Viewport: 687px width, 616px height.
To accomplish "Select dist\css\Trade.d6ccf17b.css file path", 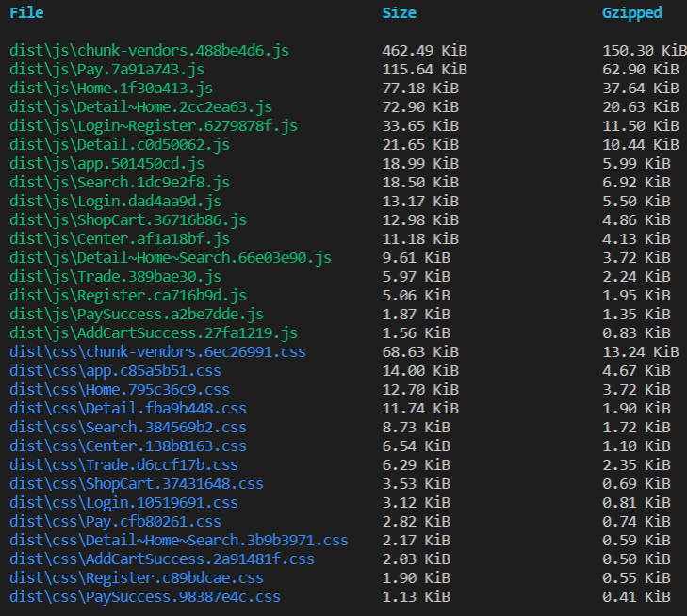I will point(124,464).
